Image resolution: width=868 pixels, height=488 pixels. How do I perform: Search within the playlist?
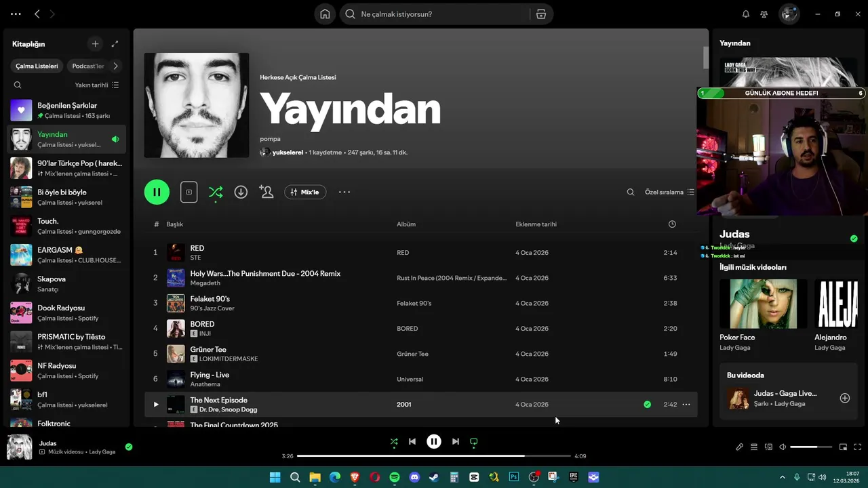(631, 192)
